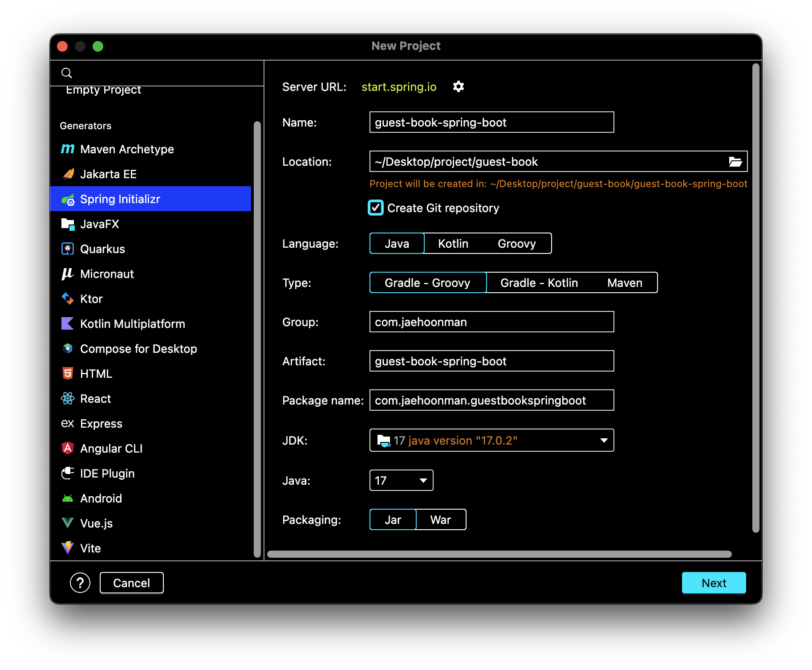The width and height of the screenshot is (812, 670).
Task: Click the Quarkus generator icon
Action: pyautogui.click(x=68, y=249)
